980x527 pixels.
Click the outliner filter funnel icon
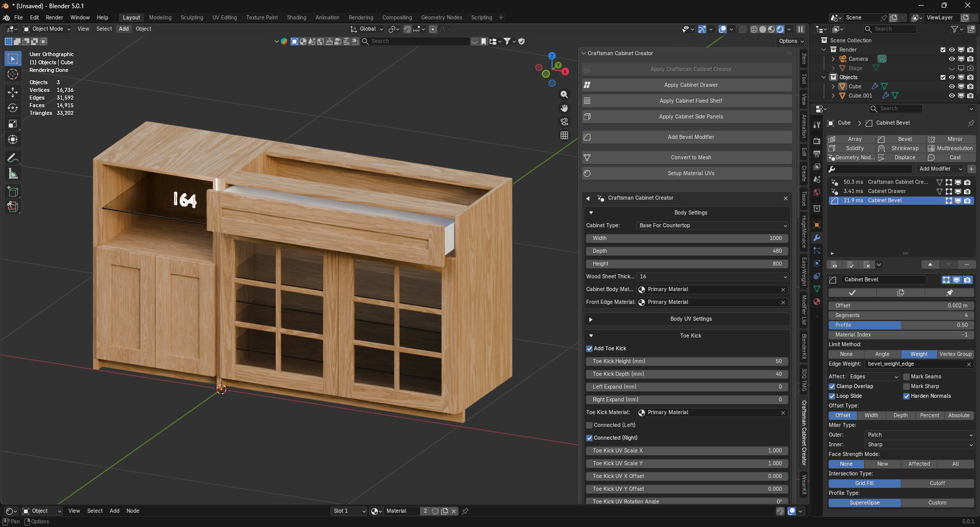pos(954,29)
